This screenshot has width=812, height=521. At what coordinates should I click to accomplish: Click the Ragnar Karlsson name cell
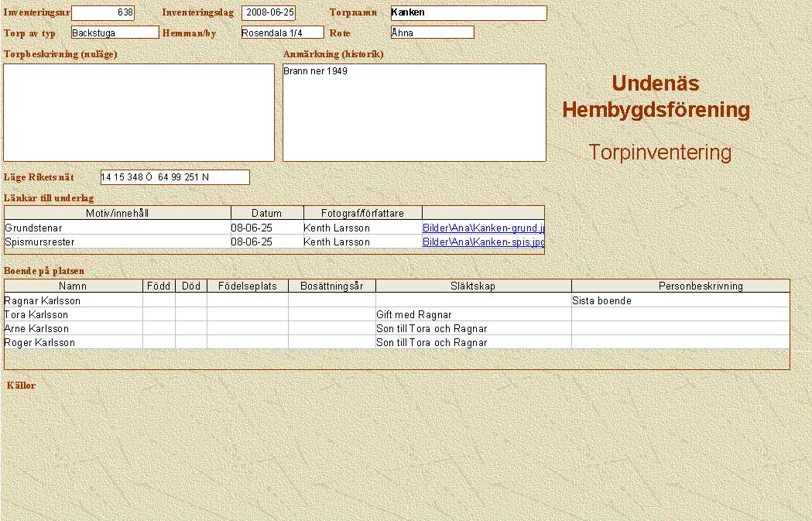74,300
